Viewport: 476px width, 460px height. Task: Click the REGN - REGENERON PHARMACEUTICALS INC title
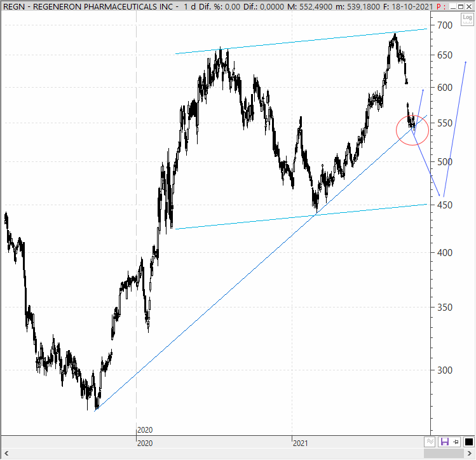click(88, 6)
